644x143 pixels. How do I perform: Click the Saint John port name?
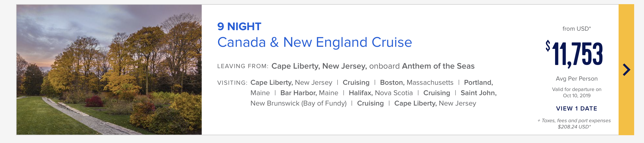tap(479, 93)
